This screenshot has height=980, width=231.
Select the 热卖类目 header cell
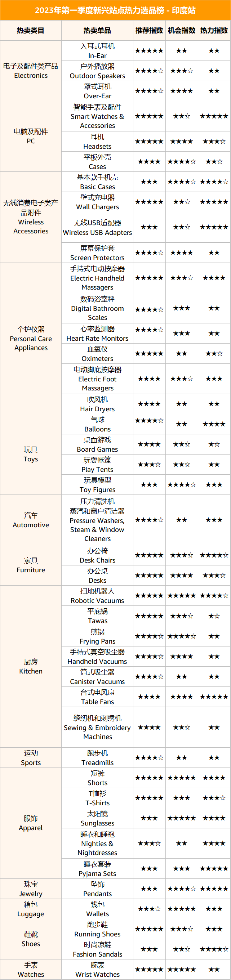(31, 31)
